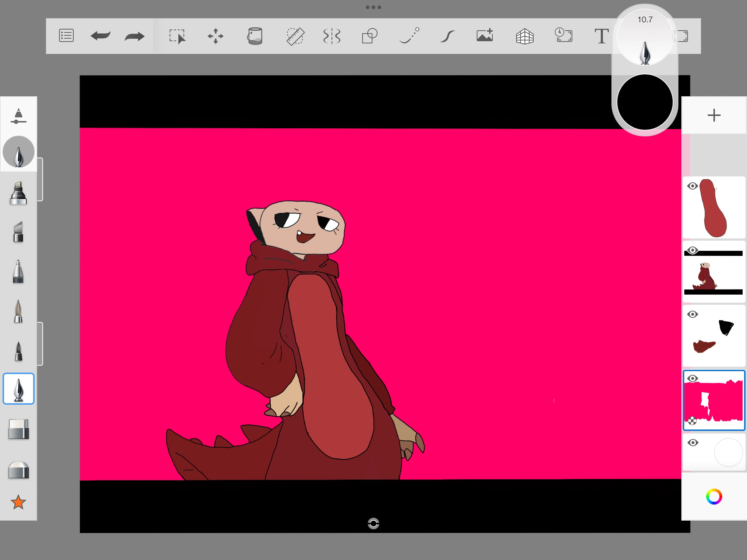Hide the character drawing layer

pyautogui.click(x=692, y=250)
